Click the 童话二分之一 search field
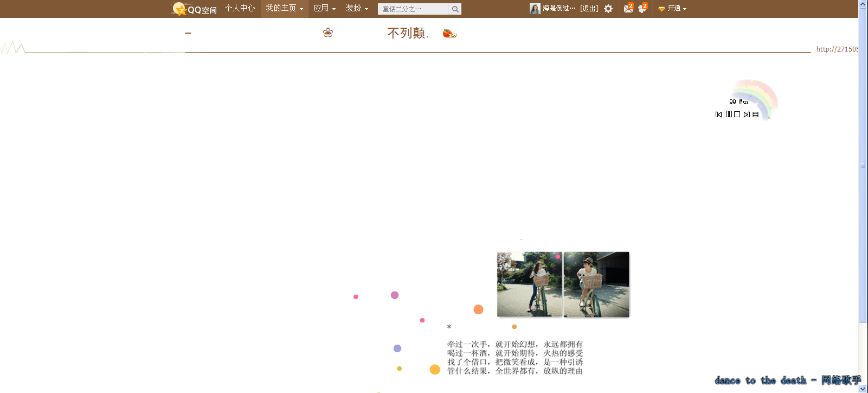 tap(413, 9)
